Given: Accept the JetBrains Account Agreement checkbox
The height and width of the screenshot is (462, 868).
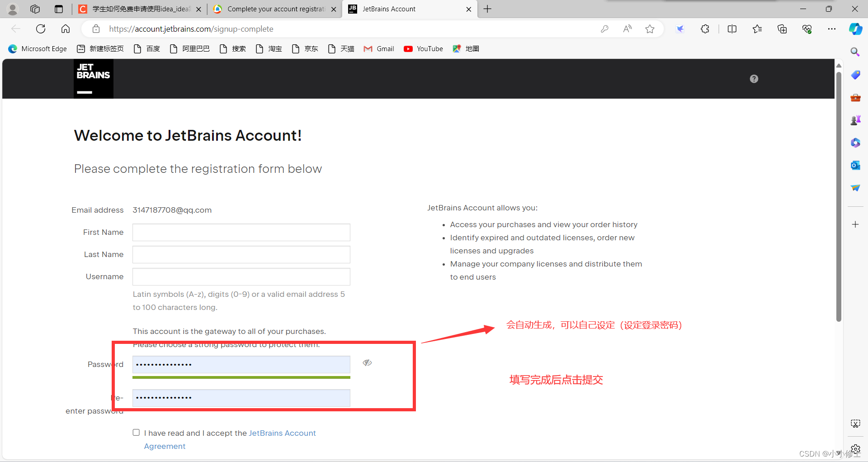Looking at the screenshot, I should pyautogui.click(x=136, y=433).
